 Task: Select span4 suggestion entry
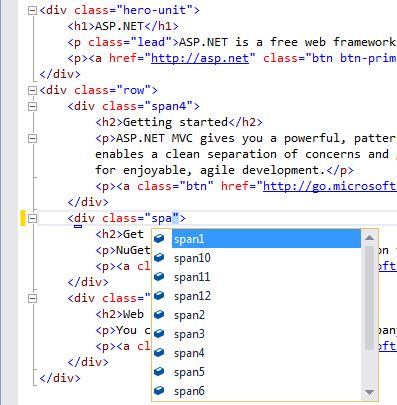click(x=189, y=353)
